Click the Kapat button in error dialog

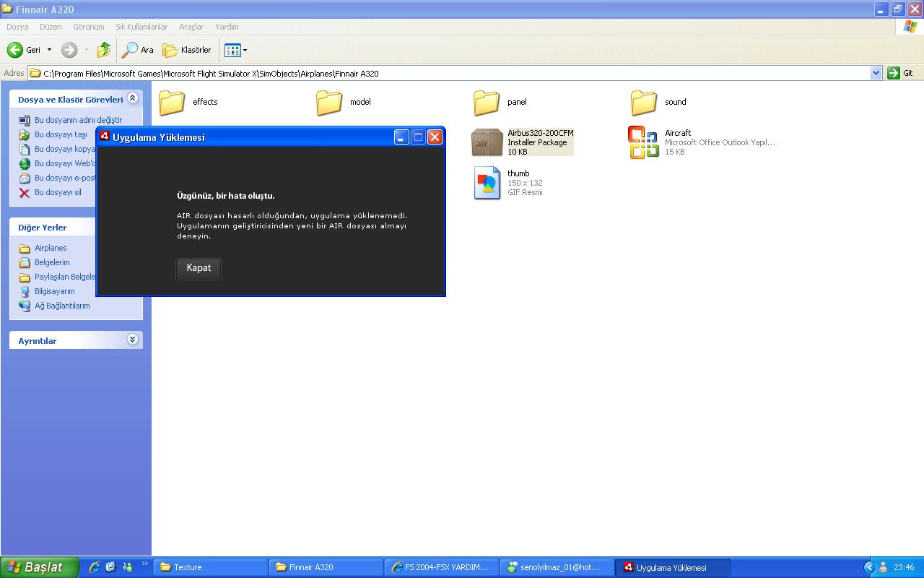[x=199, y=268]
